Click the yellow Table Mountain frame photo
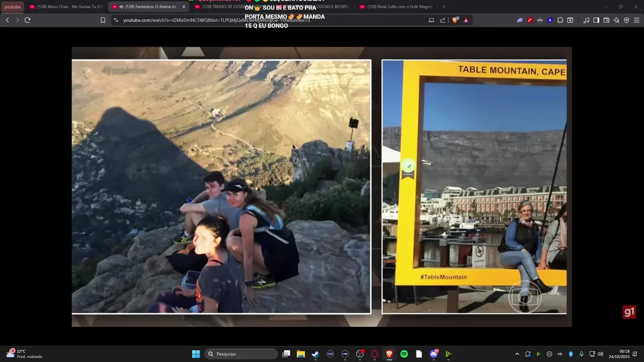This screenshot has height=362, width=644. (474, 187)
